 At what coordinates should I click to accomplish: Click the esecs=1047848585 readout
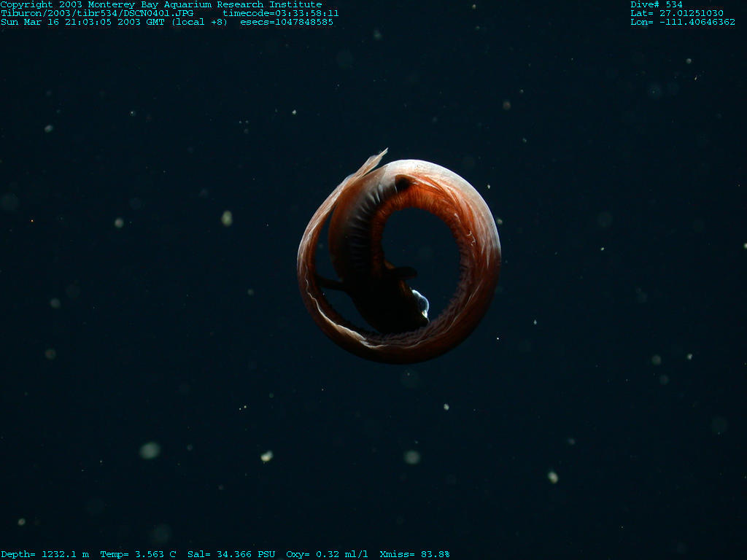(x=287, y=22)
